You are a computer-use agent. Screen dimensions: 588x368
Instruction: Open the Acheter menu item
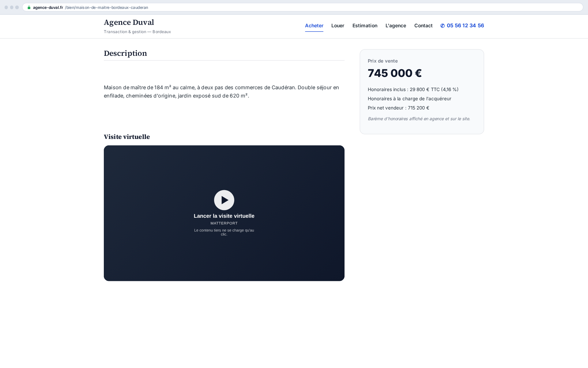[x=314, y=26]
